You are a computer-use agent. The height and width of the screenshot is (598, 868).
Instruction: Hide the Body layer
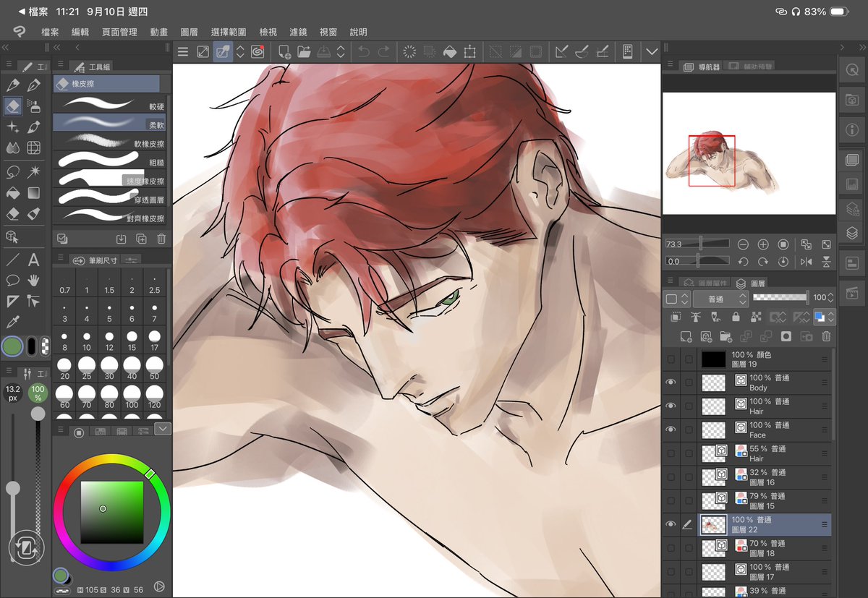click(671, 383)
